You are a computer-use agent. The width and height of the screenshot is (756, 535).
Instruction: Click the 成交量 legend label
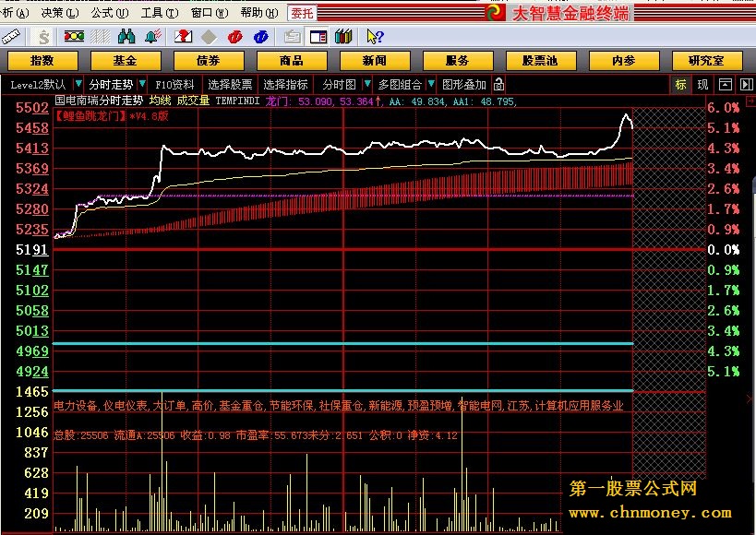point(193,101)
